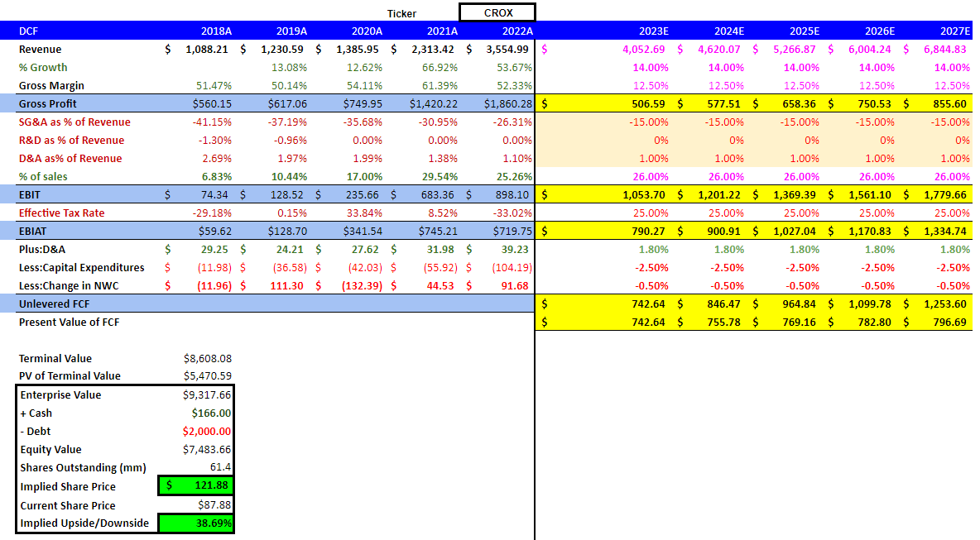This screenshot has height=540, width=980.
Task: Click the 2027E column header
Action: point(954,31)
